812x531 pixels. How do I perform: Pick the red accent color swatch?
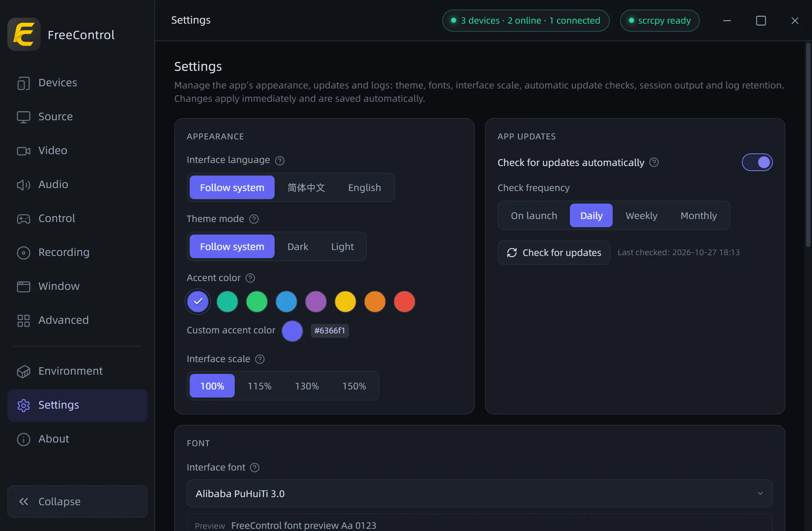pos(405,302)
